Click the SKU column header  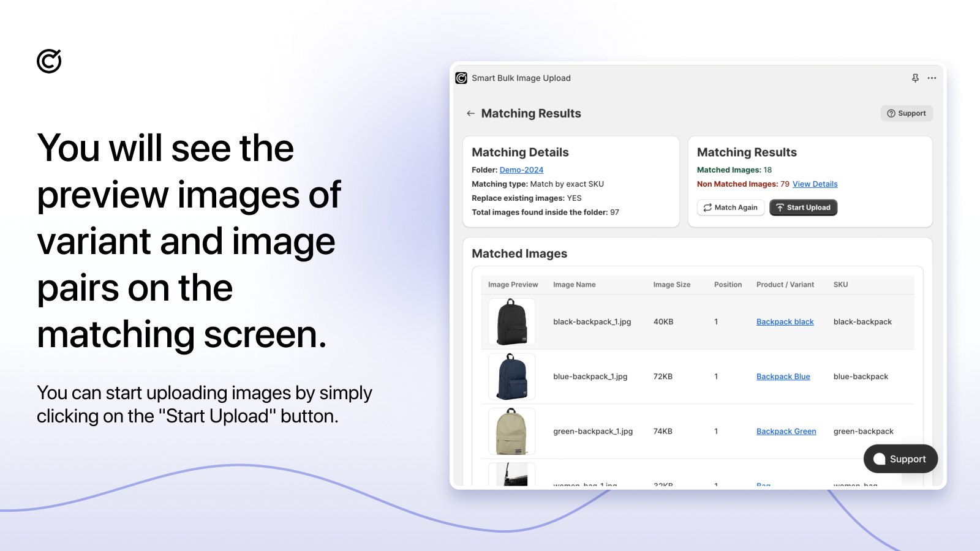coord(840,285)
